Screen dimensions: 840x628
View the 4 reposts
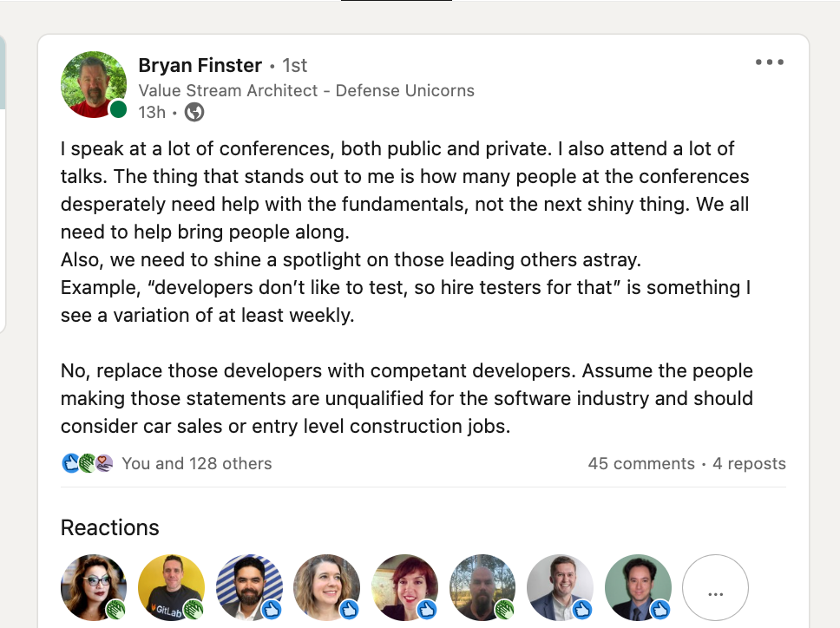748,464
